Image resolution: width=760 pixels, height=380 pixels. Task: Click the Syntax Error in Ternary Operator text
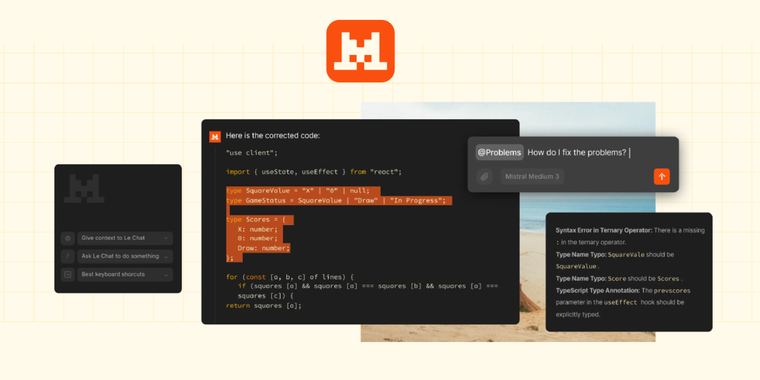coord(604,231)
